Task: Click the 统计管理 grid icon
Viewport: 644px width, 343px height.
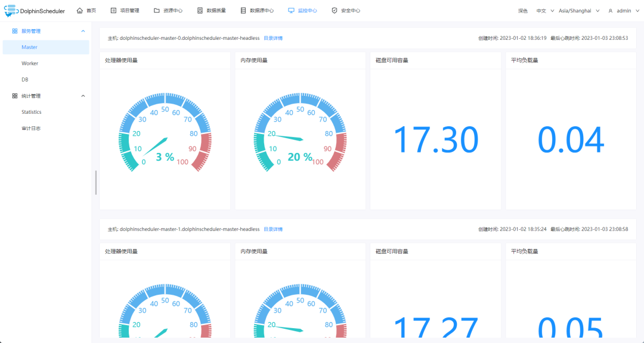Action: pyautogui.click(x=15, y=96)
